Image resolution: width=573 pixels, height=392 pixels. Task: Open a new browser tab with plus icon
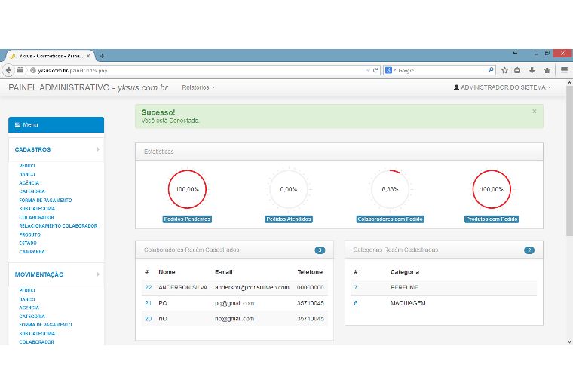coord(103,56)
